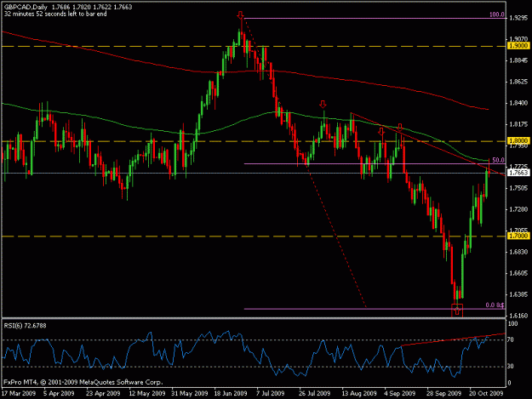Click the 1.8400 price scale value
Viewport: 532px width, 399px height.
(518, 103)
